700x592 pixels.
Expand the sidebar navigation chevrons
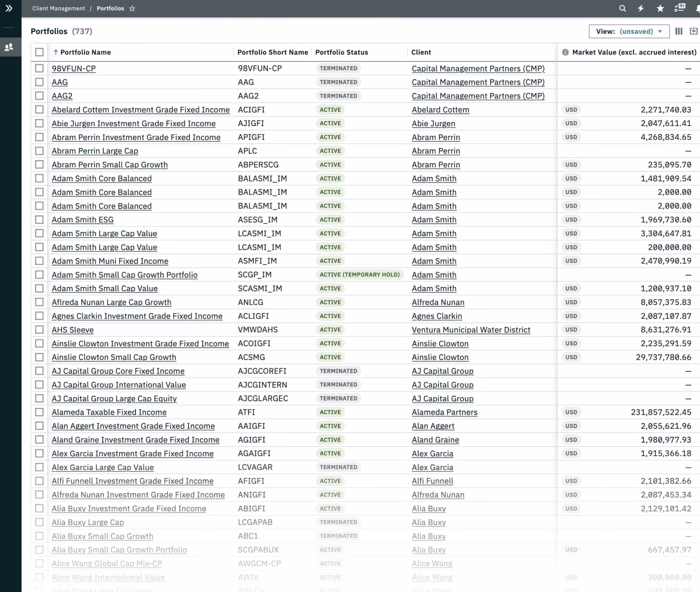pos(9,8)
